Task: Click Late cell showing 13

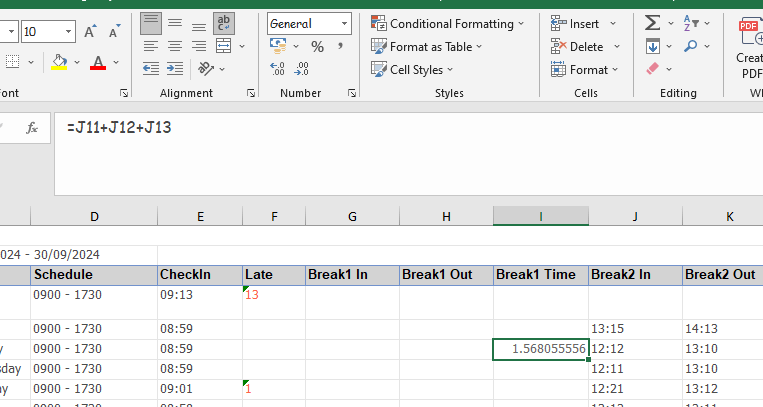Action: tap(274, 302)
